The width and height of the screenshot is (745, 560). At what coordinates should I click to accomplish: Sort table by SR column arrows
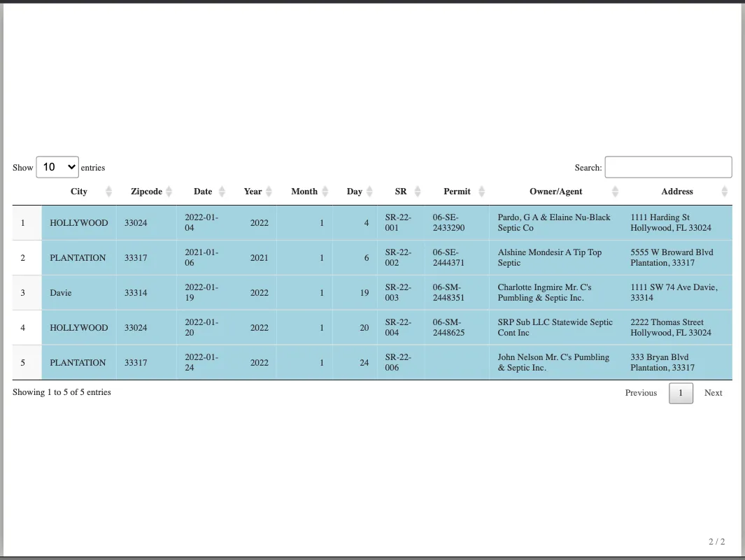tap(418, 192)
